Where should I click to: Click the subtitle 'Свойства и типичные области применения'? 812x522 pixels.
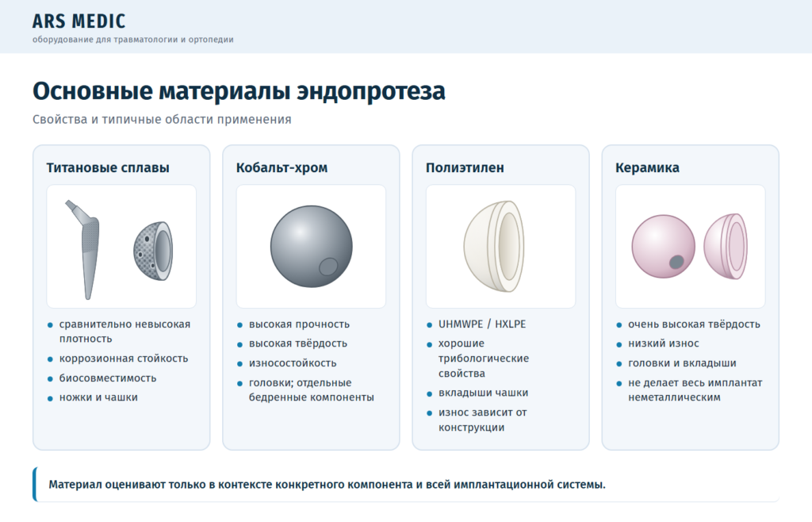(x=162, y=120)
